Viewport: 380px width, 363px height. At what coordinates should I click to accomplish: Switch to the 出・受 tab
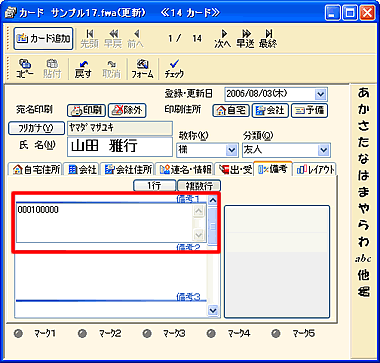pos(234,169)
